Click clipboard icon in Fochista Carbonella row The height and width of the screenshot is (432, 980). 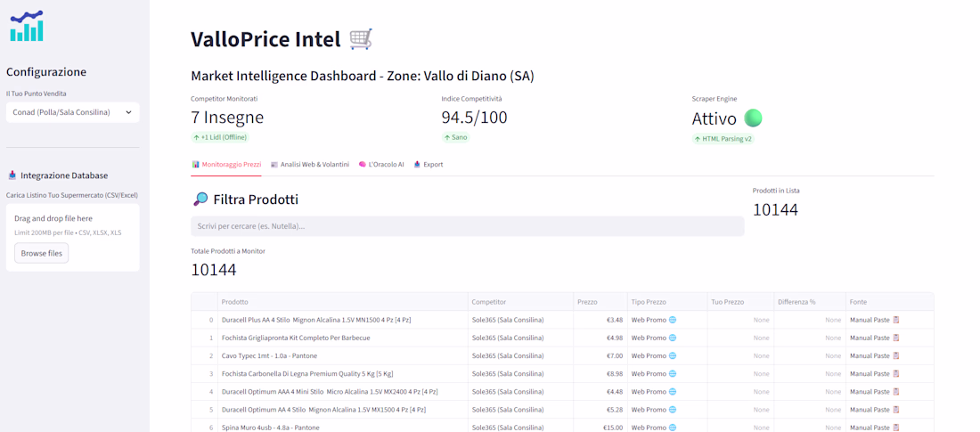pos(896,373)
